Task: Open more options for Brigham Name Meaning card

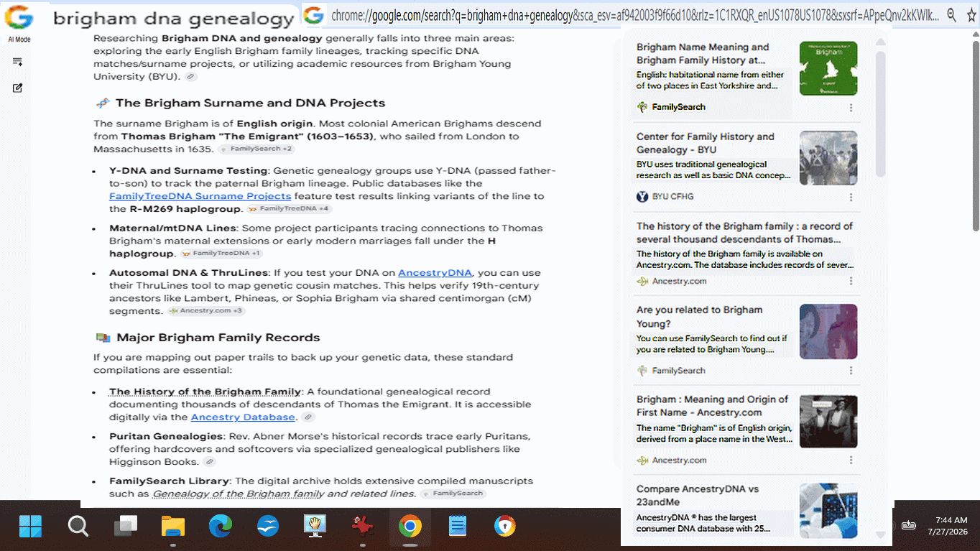Action: pyautogui.click(x=851, y=108)
